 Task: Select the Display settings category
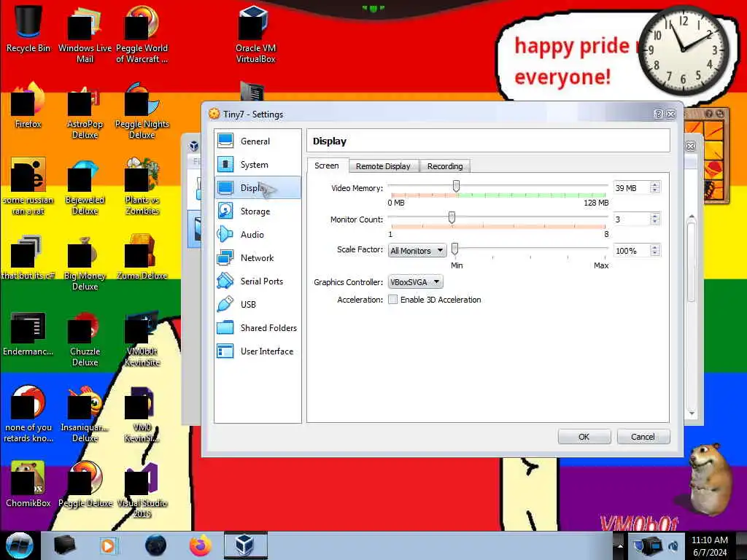click(x=258, y=187)
